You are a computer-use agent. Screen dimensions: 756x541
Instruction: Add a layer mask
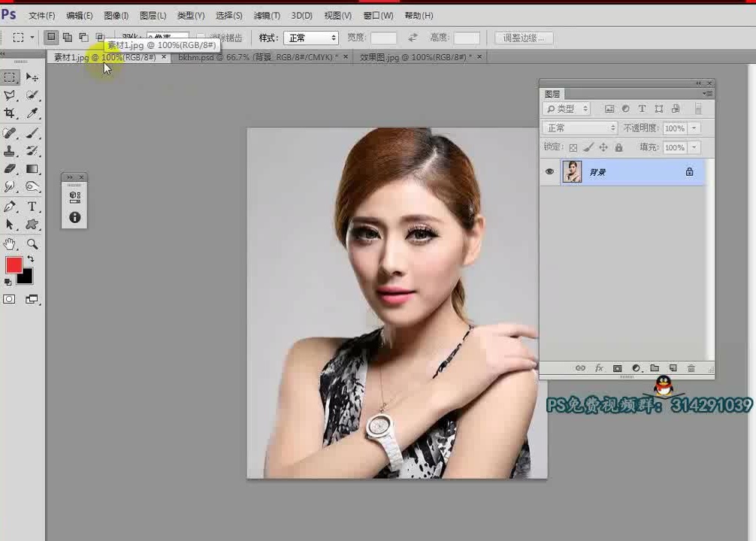tap(617, 368)
